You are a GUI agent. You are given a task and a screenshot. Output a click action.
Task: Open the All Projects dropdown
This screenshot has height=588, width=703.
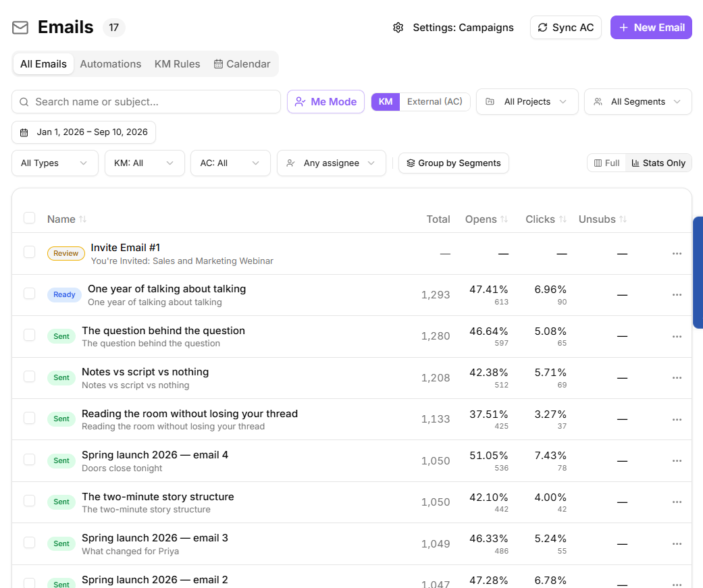pyautogui.click(x=527, y=102)
